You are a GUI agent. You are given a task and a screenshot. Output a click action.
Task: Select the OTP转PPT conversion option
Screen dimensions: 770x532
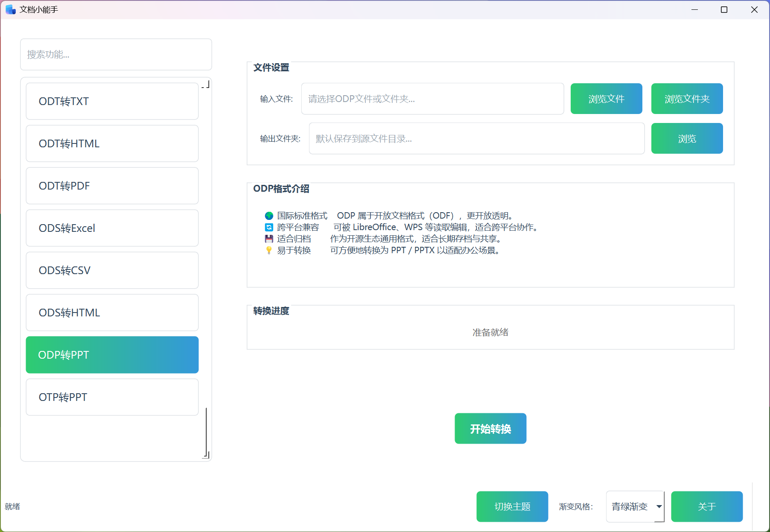tap(112, 397)
